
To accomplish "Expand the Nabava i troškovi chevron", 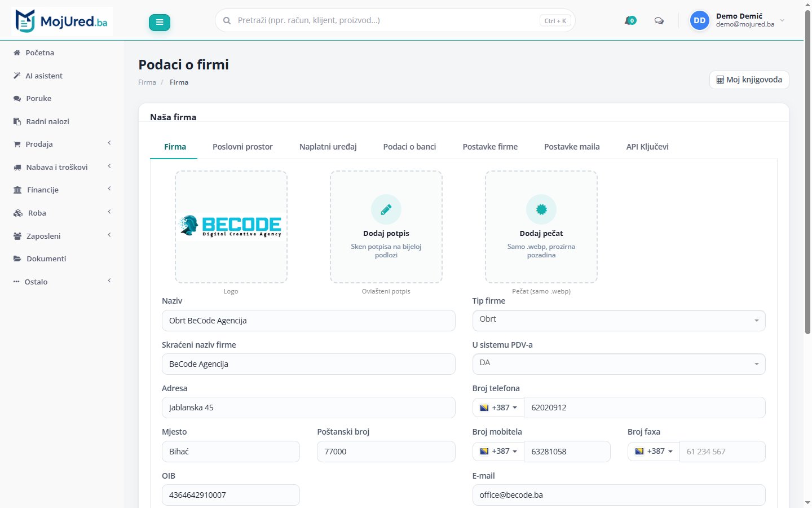I will [x=109, y=167].
